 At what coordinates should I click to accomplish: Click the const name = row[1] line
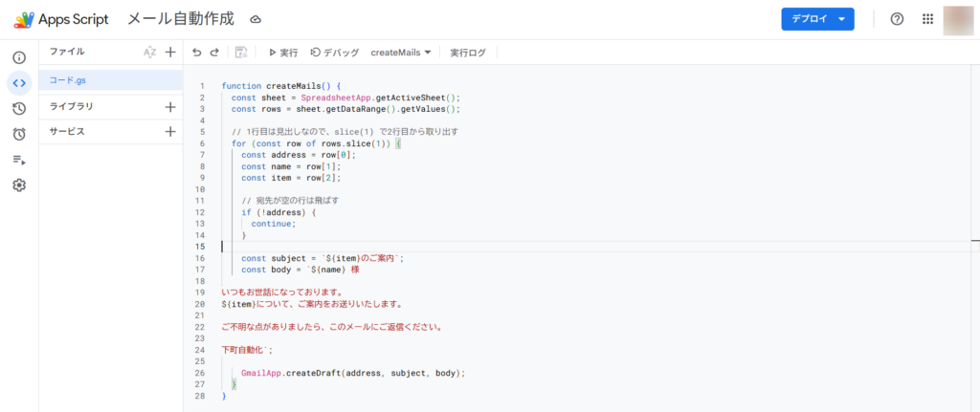point(291,166)
